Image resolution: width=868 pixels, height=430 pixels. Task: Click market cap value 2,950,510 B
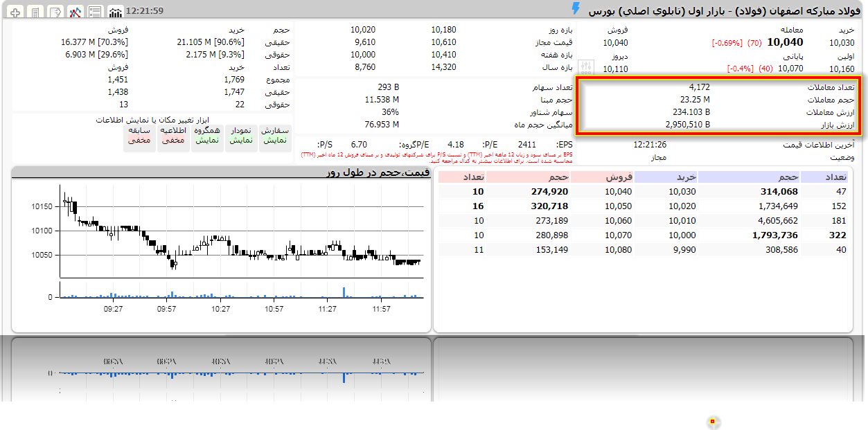[687, 125]
